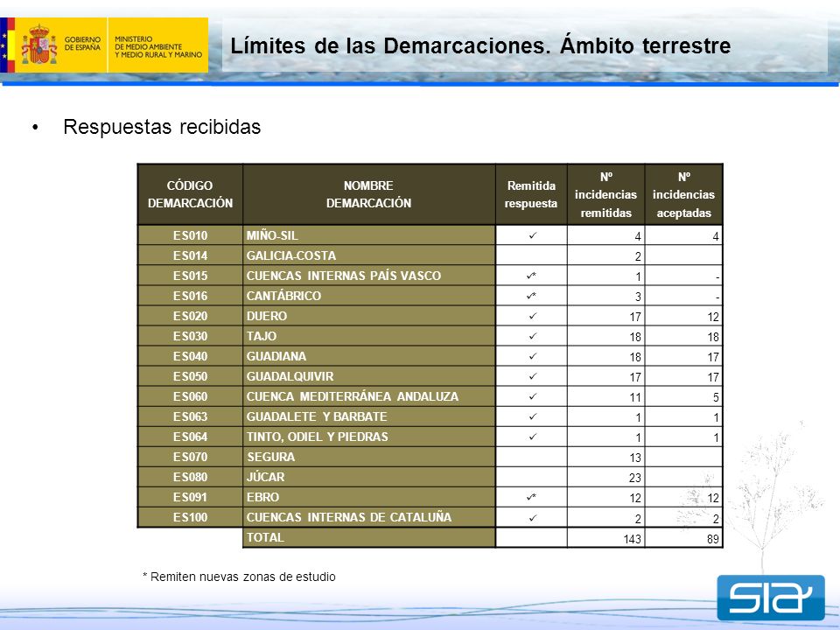840x630 pixels.
Task: Select the ES020 code cell
Action: (x=190, y=316)
